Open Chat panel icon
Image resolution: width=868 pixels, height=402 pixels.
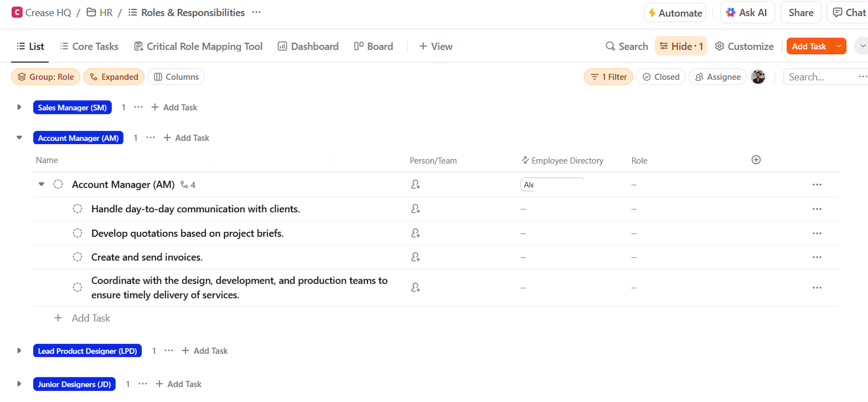coord(837,13)
